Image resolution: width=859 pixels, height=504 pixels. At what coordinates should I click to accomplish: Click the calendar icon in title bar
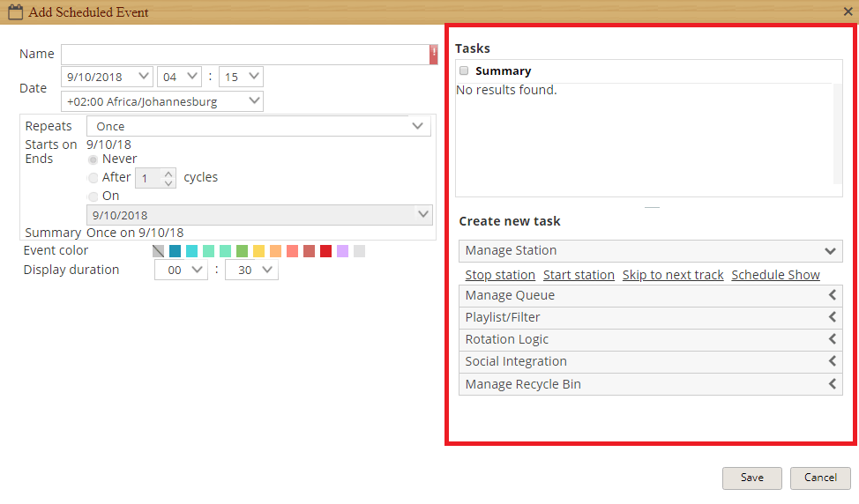click(15, 12)
